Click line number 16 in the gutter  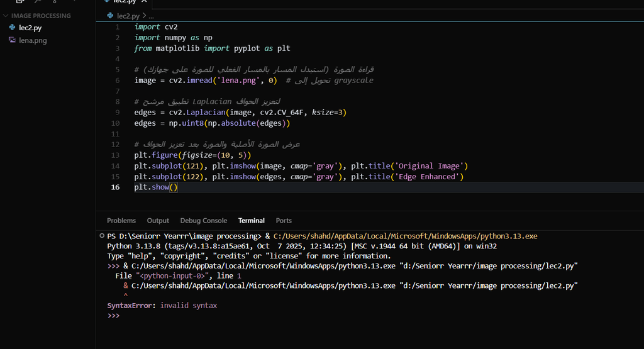click(x=115, y=187)
